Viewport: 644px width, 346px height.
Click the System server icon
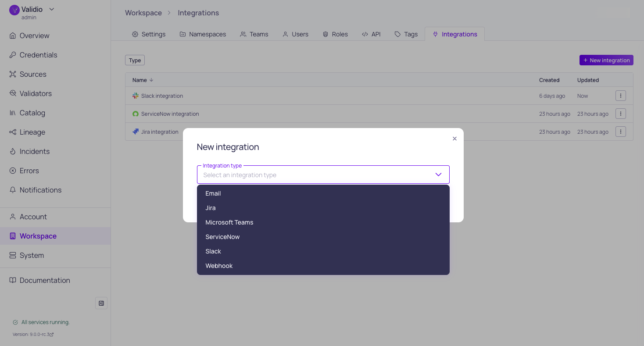click(x=13, y=255)
